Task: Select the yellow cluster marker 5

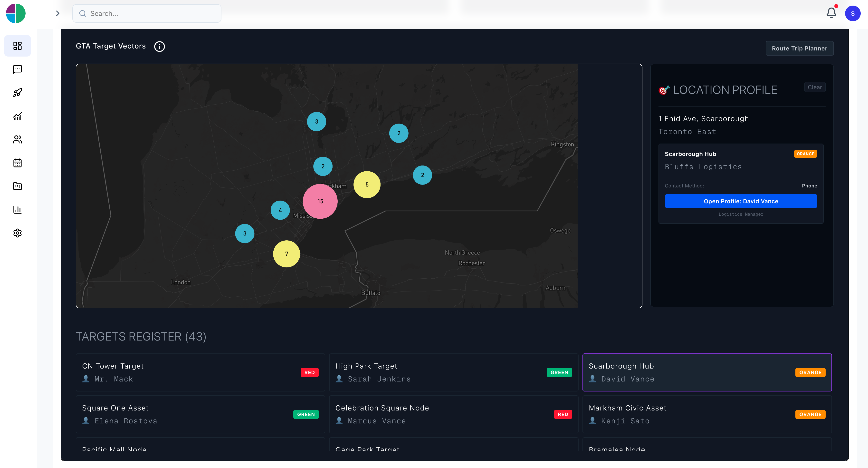Action: (367, 185)
